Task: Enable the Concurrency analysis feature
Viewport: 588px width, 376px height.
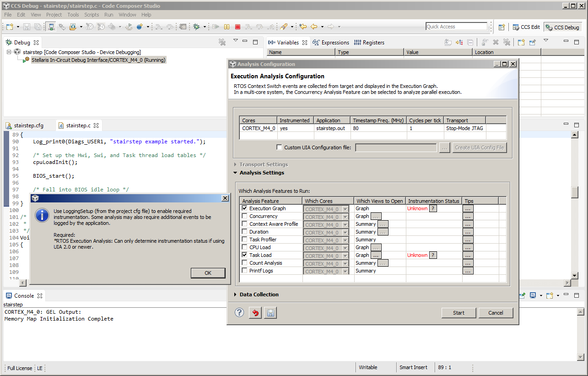Action: pyautogui.click(x=244, y=216)
